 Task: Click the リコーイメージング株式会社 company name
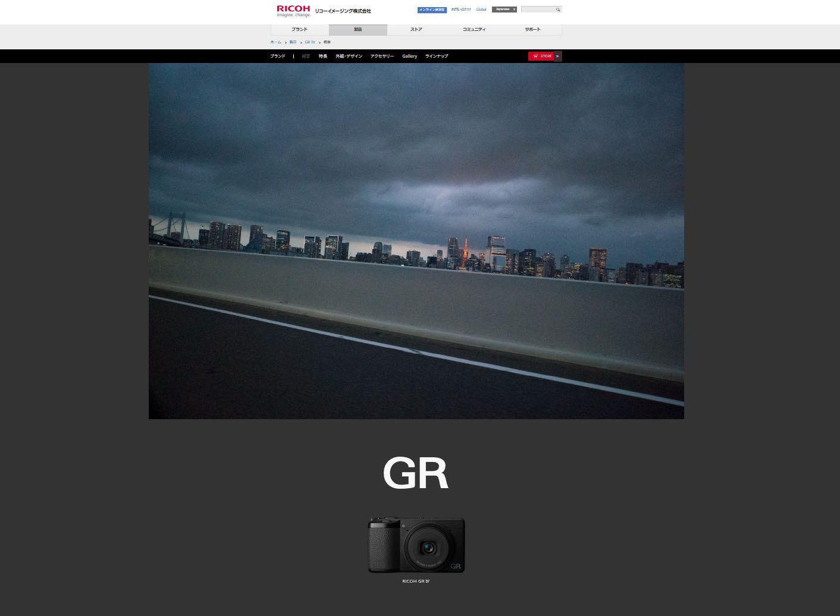pyautogui.click(x=343, y=11)
